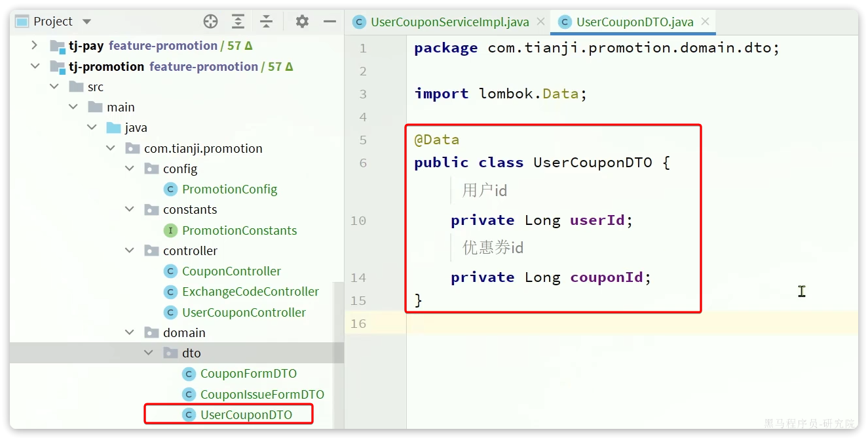Click the java source root folder icon

[113, 127]
